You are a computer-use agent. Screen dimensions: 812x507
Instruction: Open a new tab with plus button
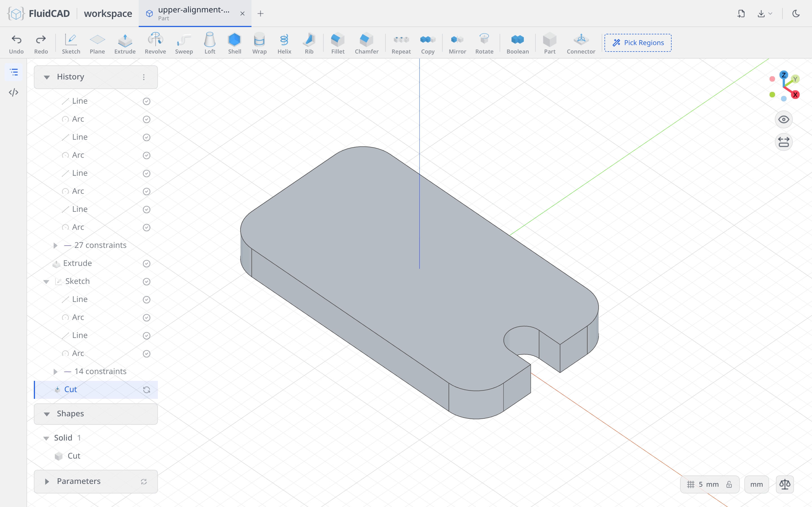tap(261, 14)
